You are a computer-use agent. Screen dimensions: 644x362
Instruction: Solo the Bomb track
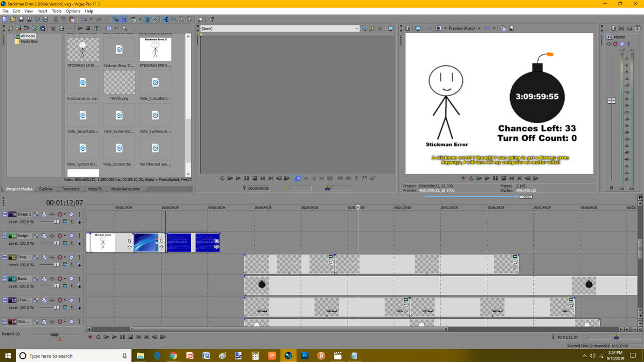coord(79,279)
